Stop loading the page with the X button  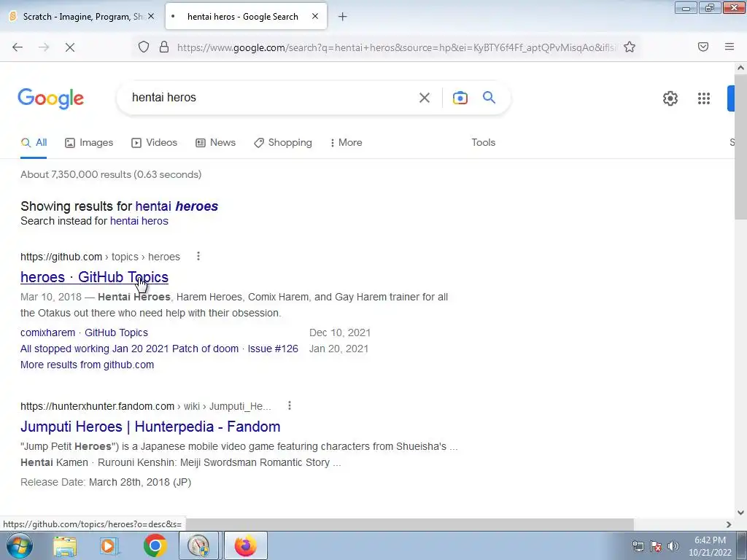[70, 47]
